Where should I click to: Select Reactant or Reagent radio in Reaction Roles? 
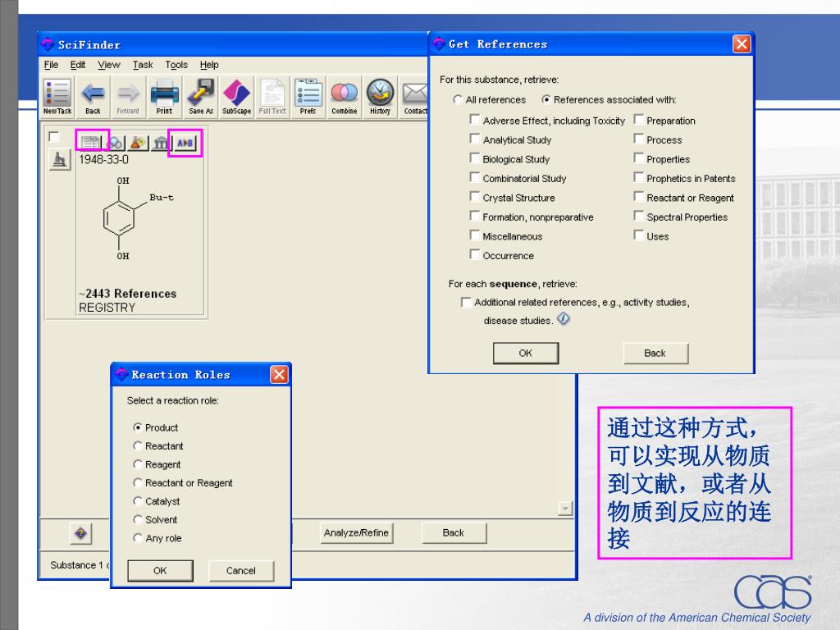[138, 482]
